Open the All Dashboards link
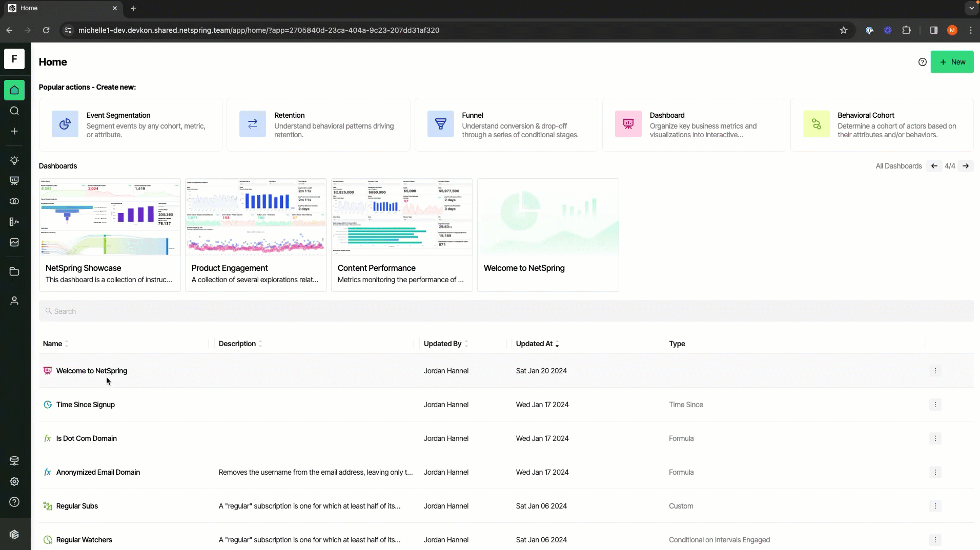The image size is (980, 550). [899, 166]
